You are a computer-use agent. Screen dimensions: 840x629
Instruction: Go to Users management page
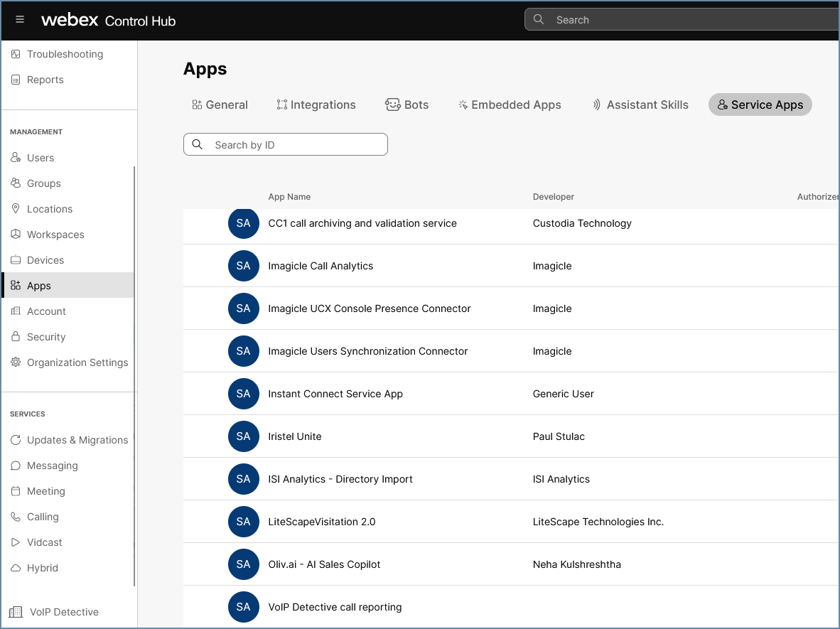tap(41, 158)
